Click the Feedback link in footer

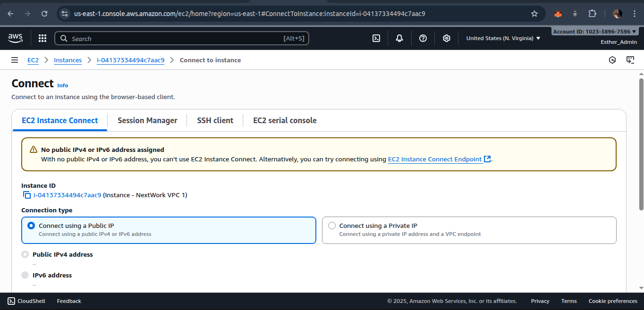pyautogui.click(x=69, y=301)
